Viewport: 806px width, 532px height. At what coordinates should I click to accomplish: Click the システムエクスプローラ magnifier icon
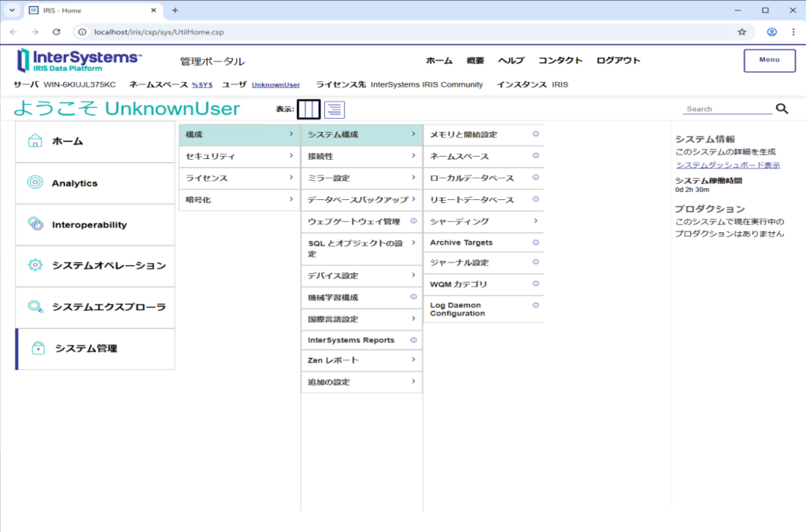(x=35, y=307)
